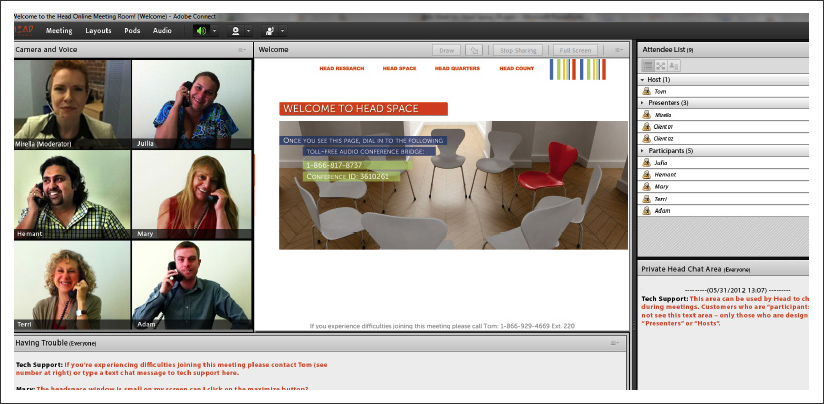Toggle the webcam icon in top toolbar
The height and width of the screenshot is (404, 824).
[x=234, y=31]
